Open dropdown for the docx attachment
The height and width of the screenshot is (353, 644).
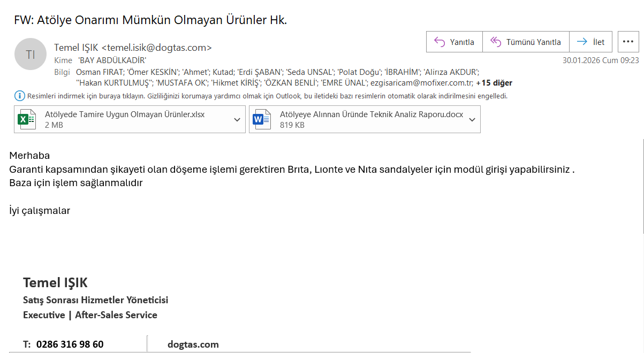pos(472,119)
